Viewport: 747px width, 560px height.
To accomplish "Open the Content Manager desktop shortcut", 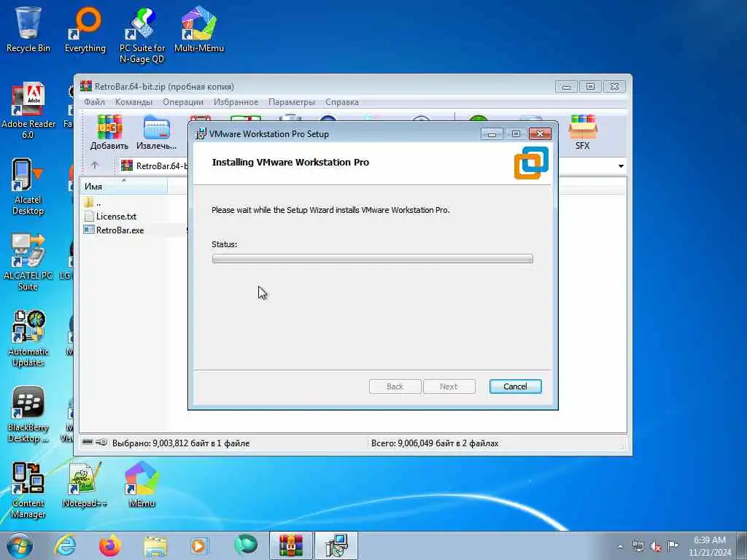I will [x=28, y=490].
